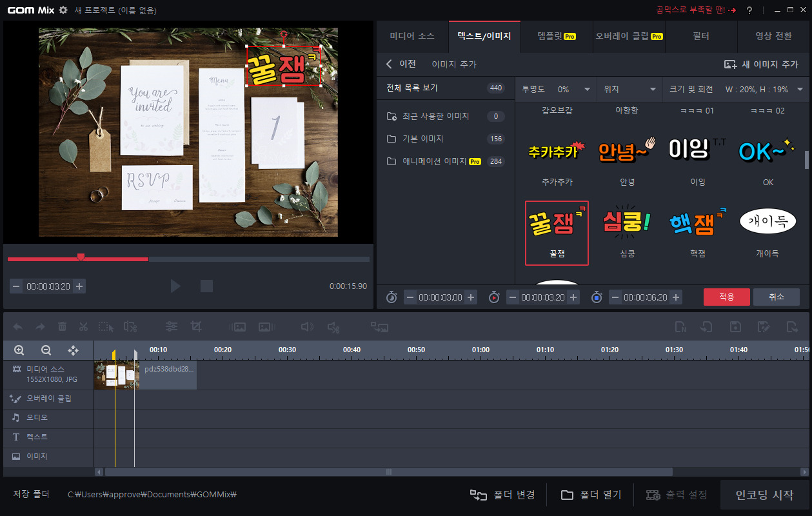The height and width of the screenshot is (516, 812).
Task: Increase start time 00:00:03.00 with plus
Action: tap(471, 297)
